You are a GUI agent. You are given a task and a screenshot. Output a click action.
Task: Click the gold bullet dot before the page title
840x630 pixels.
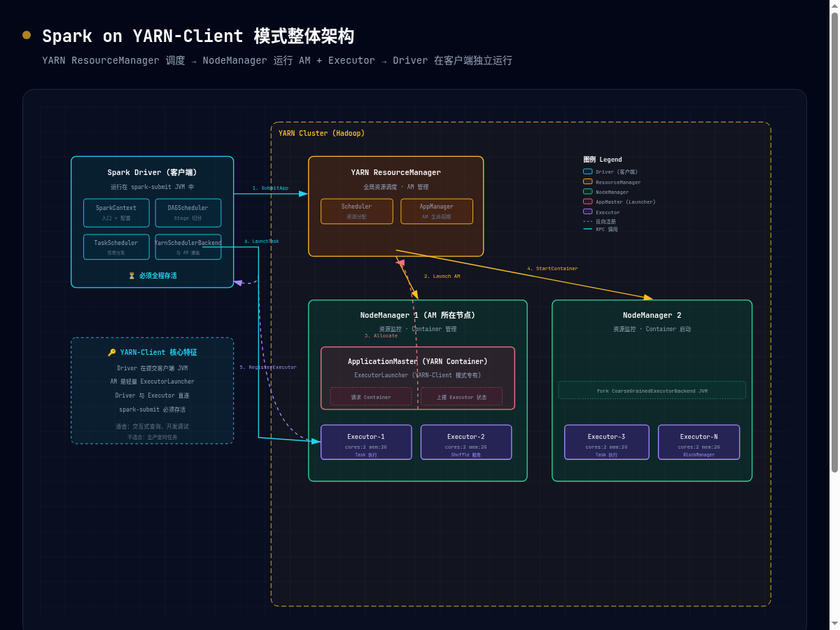(x=27, y=35)
